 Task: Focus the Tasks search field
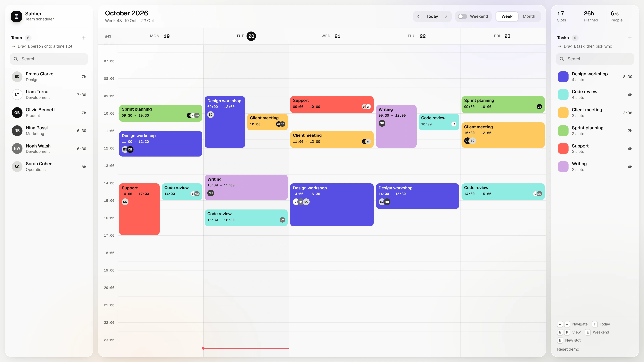pos(595,59)
